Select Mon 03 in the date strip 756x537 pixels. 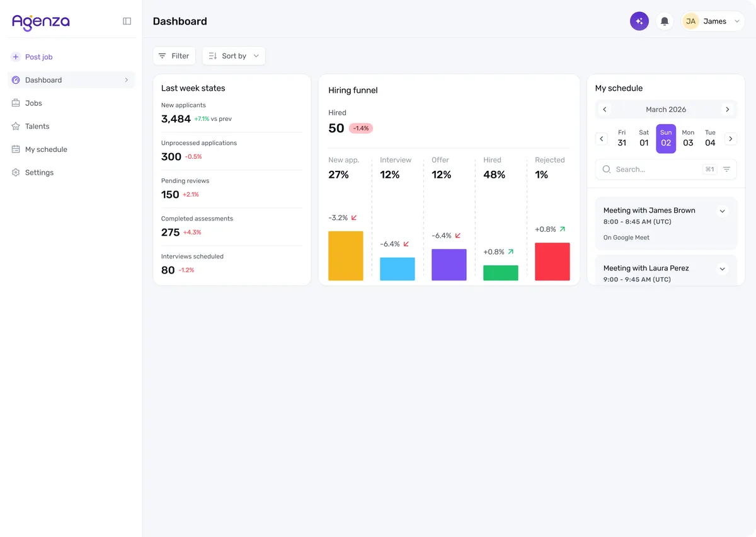click(688, 139)
